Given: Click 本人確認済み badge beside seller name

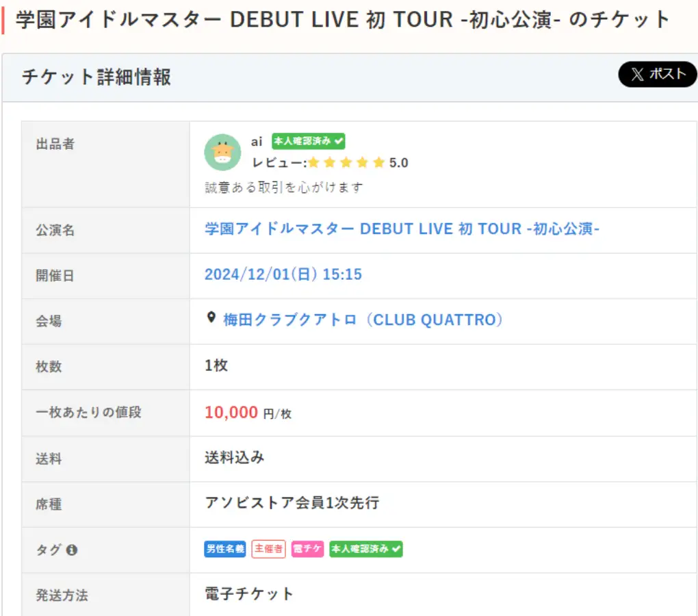Looking at the screenshot, I should [308, 141].
